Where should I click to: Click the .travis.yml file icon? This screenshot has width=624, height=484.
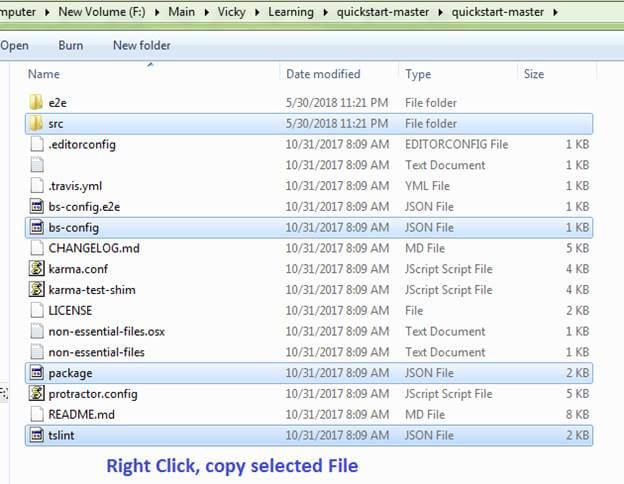37,185
